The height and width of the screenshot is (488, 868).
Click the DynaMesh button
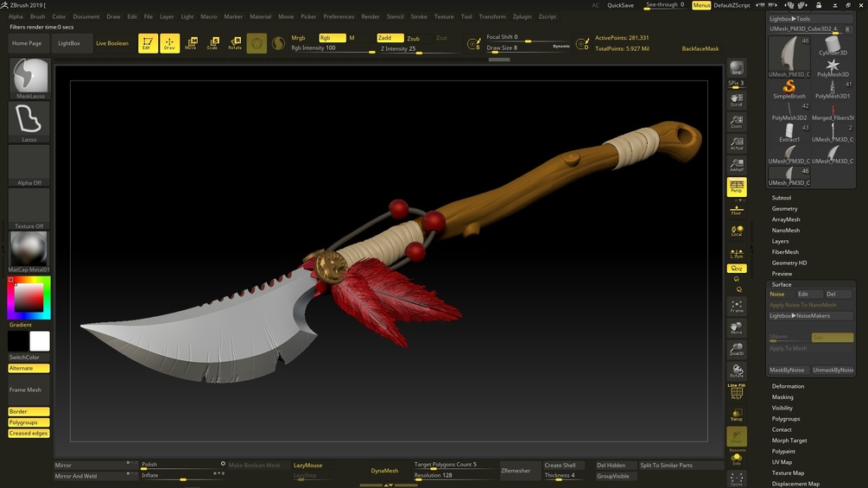click(x=384, y=471)
